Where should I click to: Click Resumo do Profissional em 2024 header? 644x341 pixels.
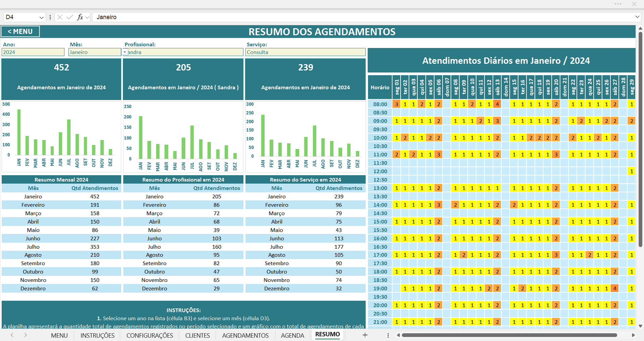(x=183, y=180)
